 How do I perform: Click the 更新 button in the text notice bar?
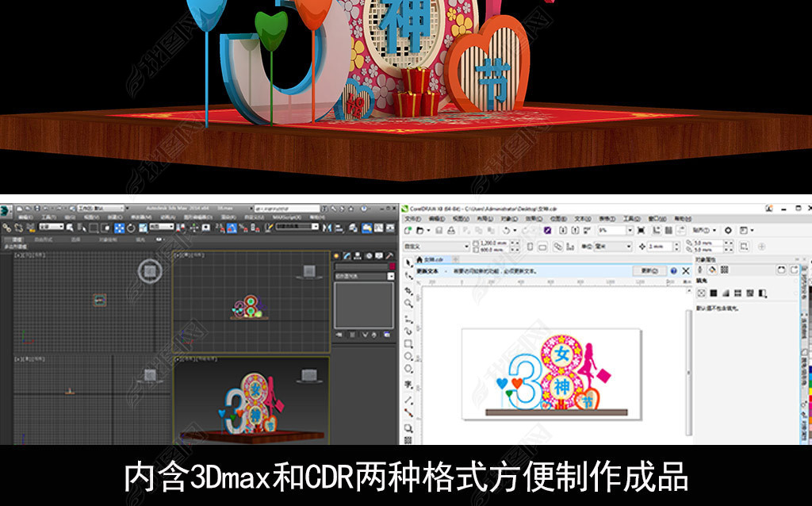coord(649,270)
